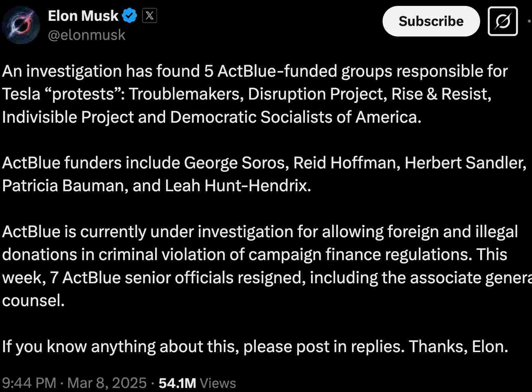The width and height of the screenshot is (532, 392).
Task: Open the Elon Musk display name link
Action: click(83, 16)
